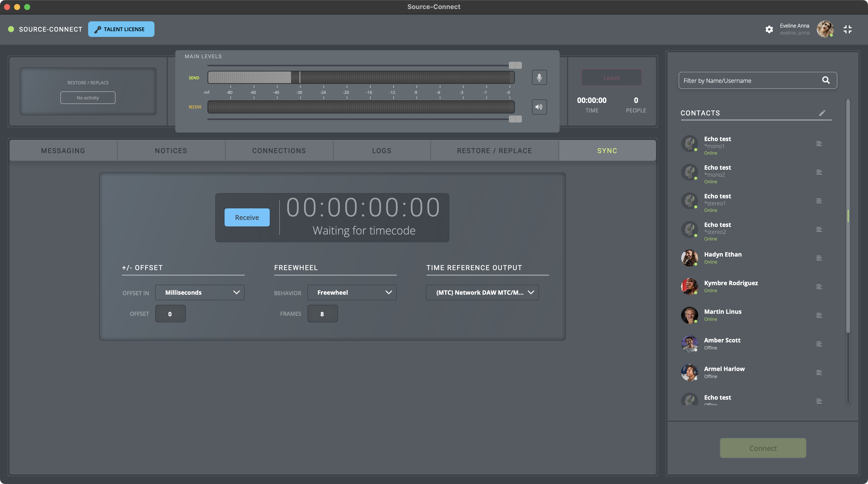This screenshot has width=868, height=484.
Task: Expand the Freewheel behavior dropdown
Action: (352, 292)
